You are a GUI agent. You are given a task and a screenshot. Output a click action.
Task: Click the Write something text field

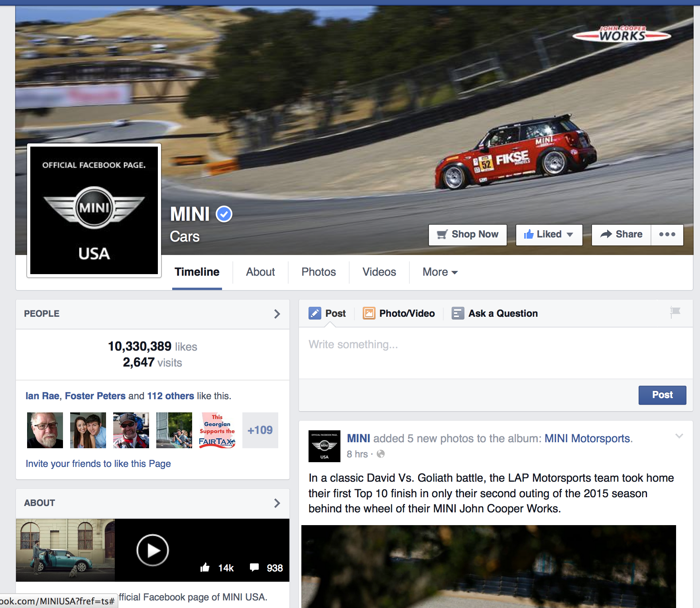496,353
